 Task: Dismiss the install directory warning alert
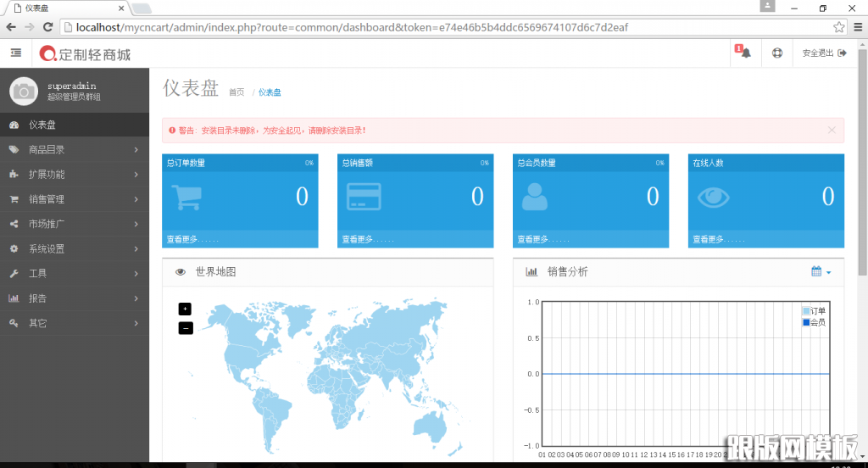tap(832, 131)
